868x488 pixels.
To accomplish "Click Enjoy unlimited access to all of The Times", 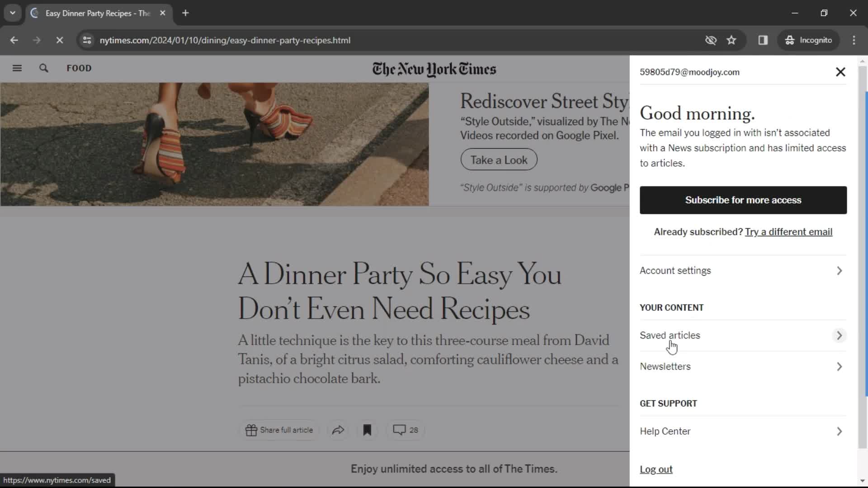I will [454, 469].
